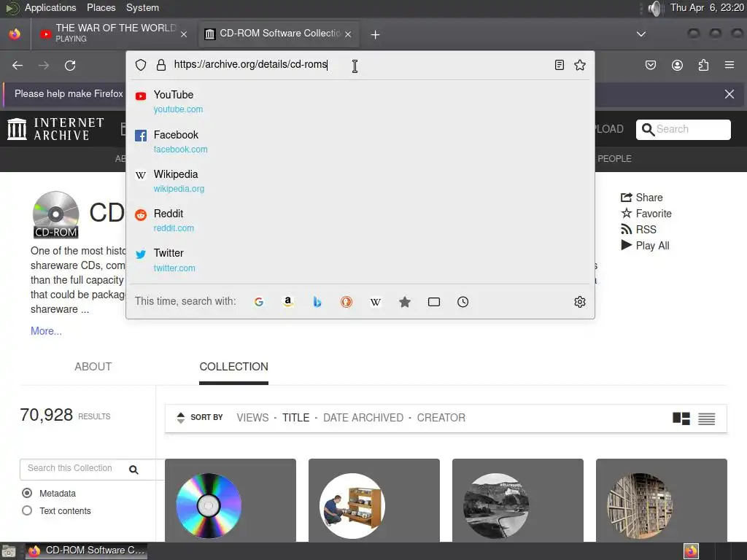Viewport: 747px width, 560px height.
Task: Sort results by CREATOR
Action: click(x=441, y=418)
